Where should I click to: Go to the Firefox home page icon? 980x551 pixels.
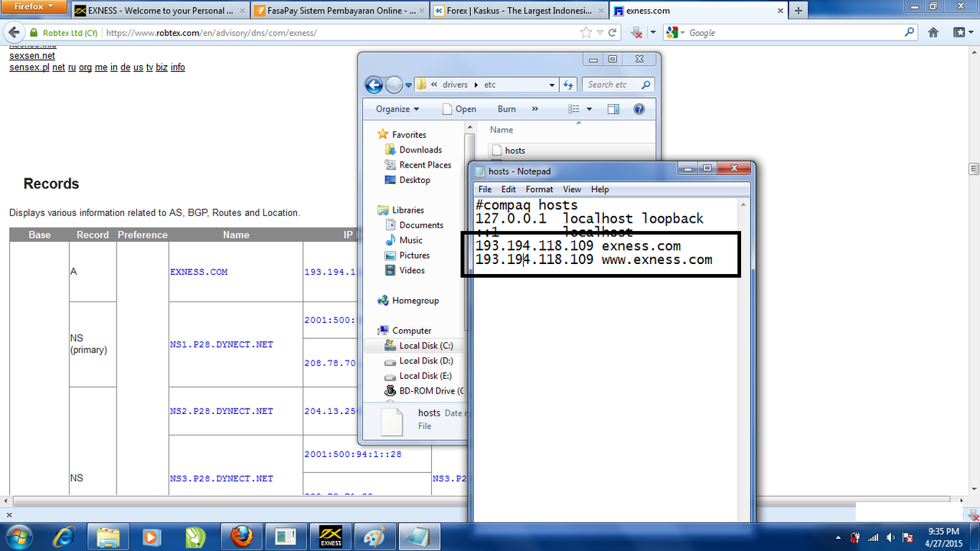(x=933, y=33)
